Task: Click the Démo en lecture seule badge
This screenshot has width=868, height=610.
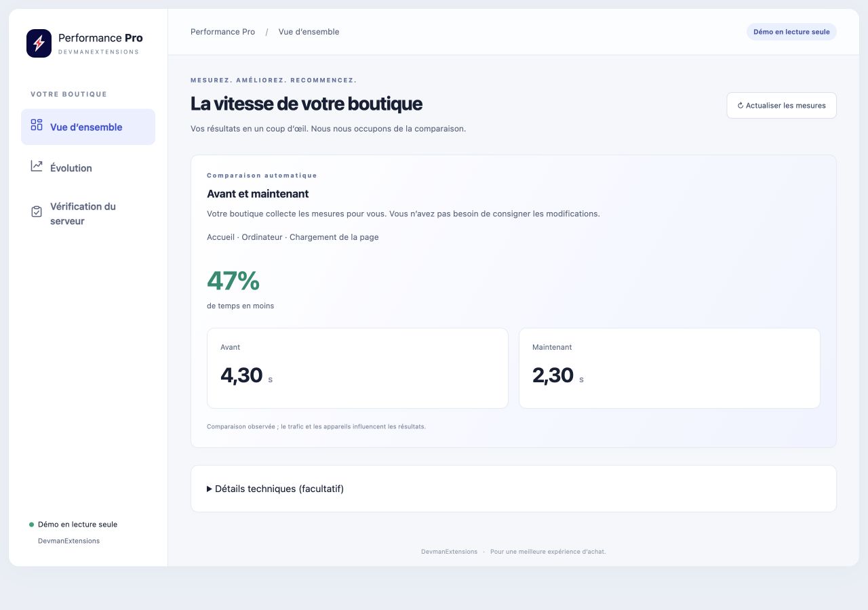Action: [x=791, y=32]
